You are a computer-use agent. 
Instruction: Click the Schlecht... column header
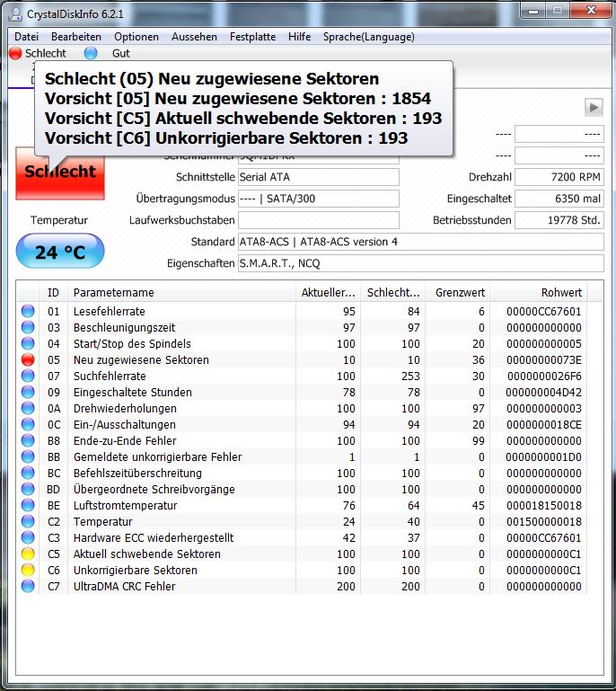392,293
